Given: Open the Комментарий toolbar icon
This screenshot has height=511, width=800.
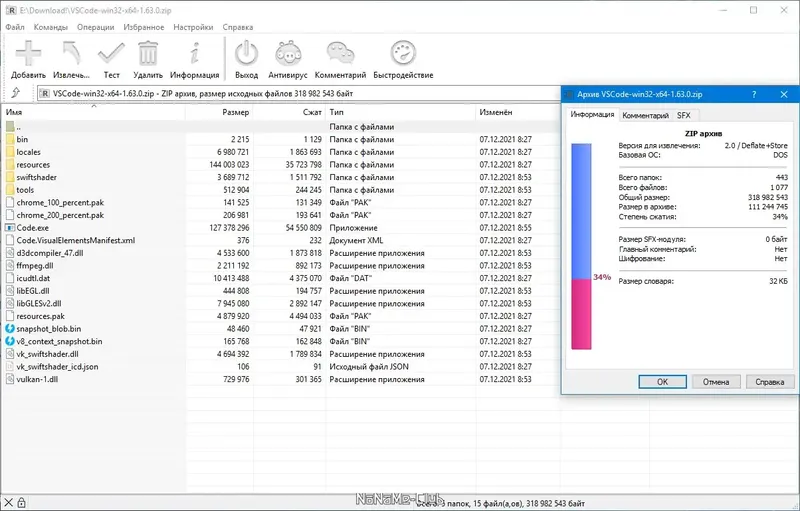Looking at the screenshot, I should (340, 53).
